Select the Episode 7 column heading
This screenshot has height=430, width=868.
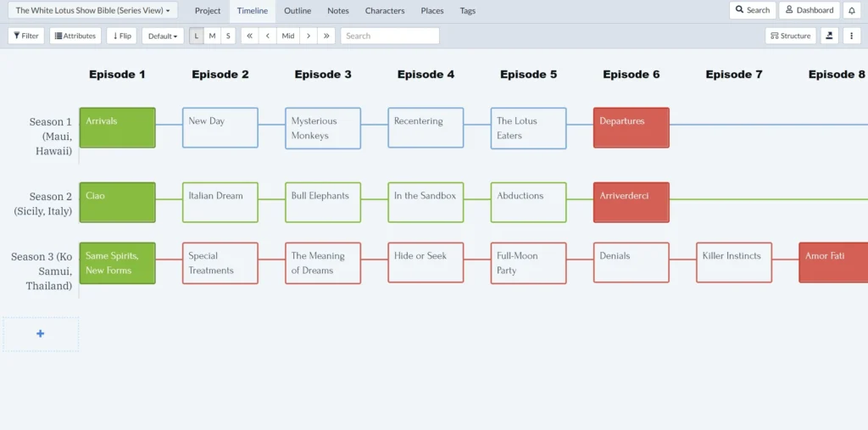(x=734, y=75)
